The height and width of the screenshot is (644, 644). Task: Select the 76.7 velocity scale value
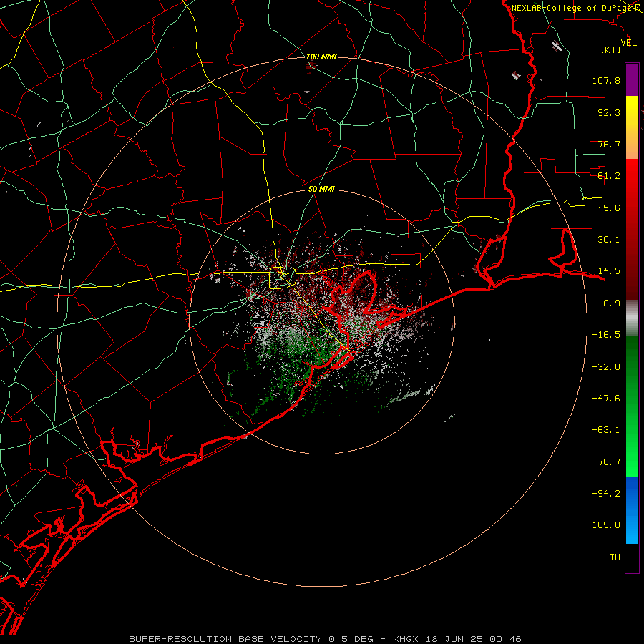[x=609, y=144]
